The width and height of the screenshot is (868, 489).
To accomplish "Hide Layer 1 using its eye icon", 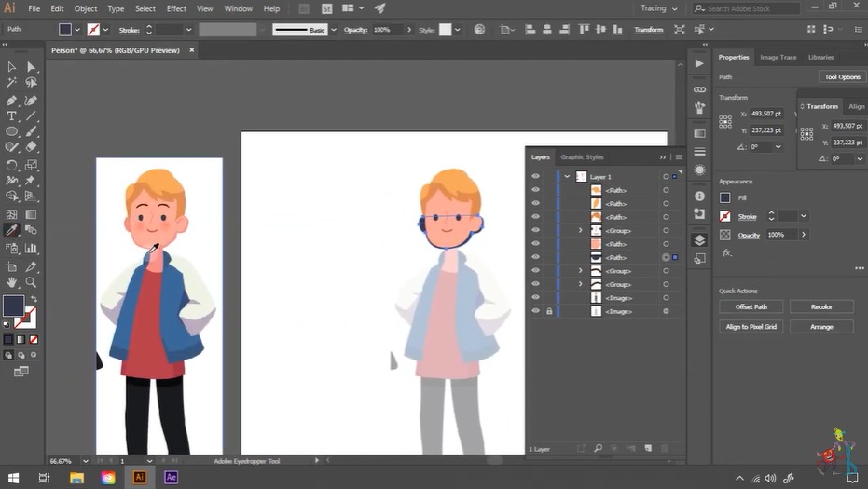I will (x=535, y=176).
